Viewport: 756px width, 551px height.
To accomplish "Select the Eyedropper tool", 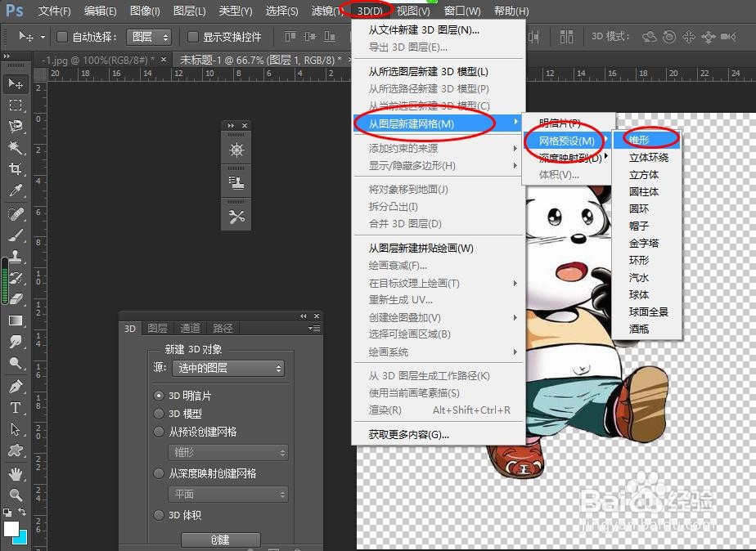I will 16,190.
